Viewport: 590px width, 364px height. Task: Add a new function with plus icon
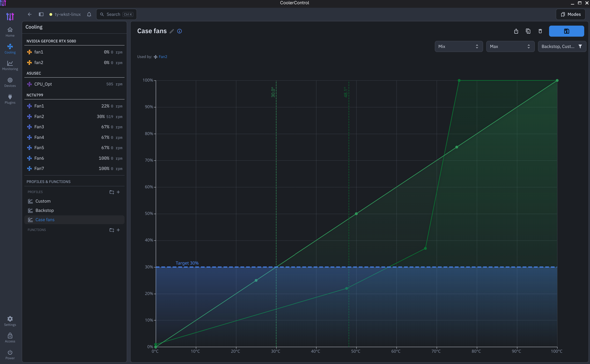pyautogui.click(x=118, y=230)
